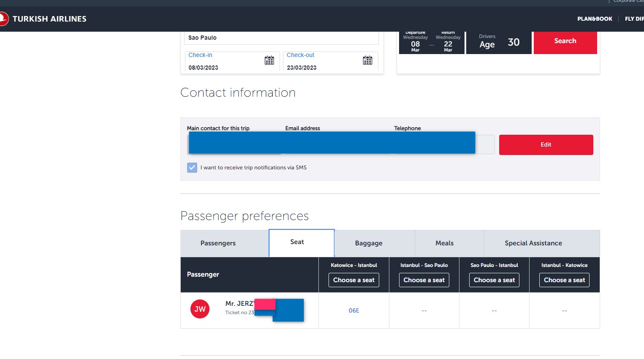The width and height of the screenshot is (644, 359).
Task: Toggle the SMS trip notifications checkbox
Action: 192,168
